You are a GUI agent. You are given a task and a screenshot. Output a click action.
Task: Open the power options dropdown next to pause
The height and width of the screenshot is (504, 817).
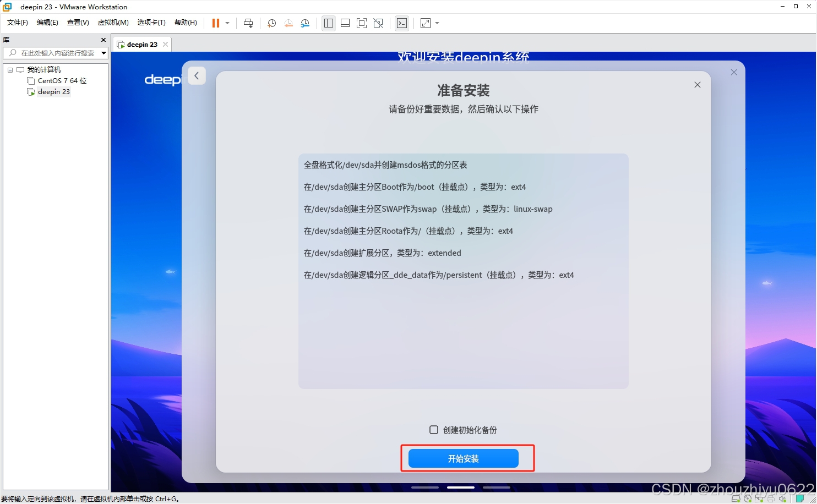coord(227,23)
